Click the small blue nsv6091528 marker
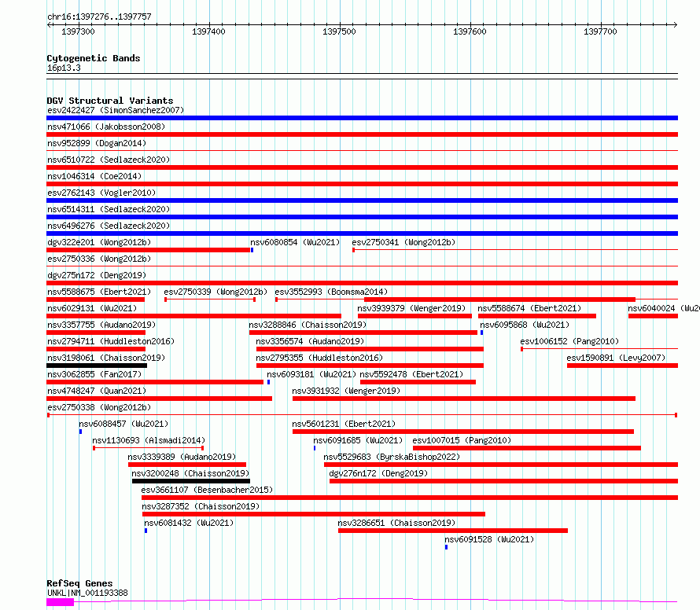The height and width of the screenshot is (610, 700). coord(447,548)
